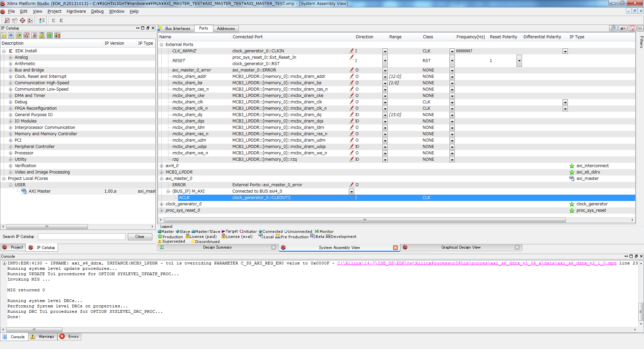Select the AXI Master entry under USER
The width and height of the screenshot is (644, 349).
pyautogui.click(x=40, y=191)
